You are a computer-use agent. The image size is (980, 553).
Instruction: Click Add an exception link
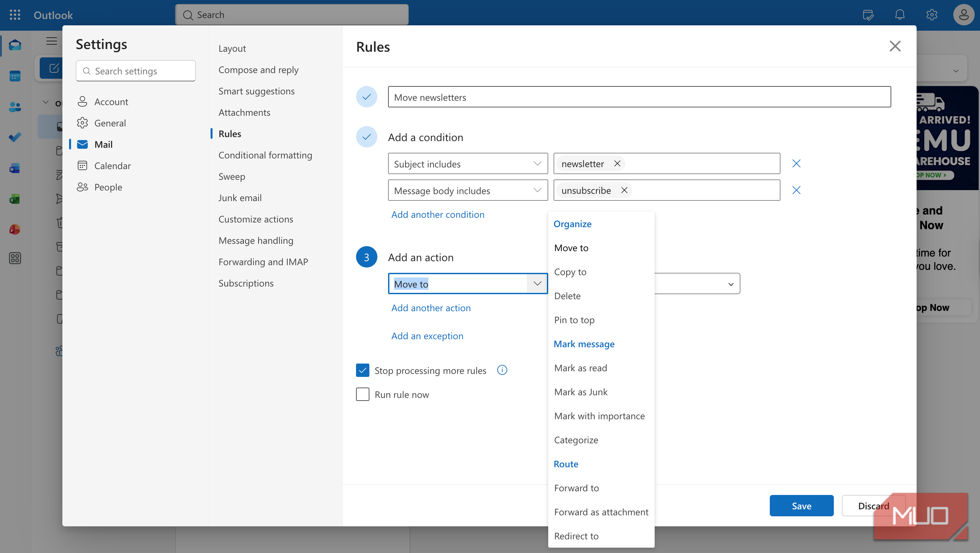427,336
